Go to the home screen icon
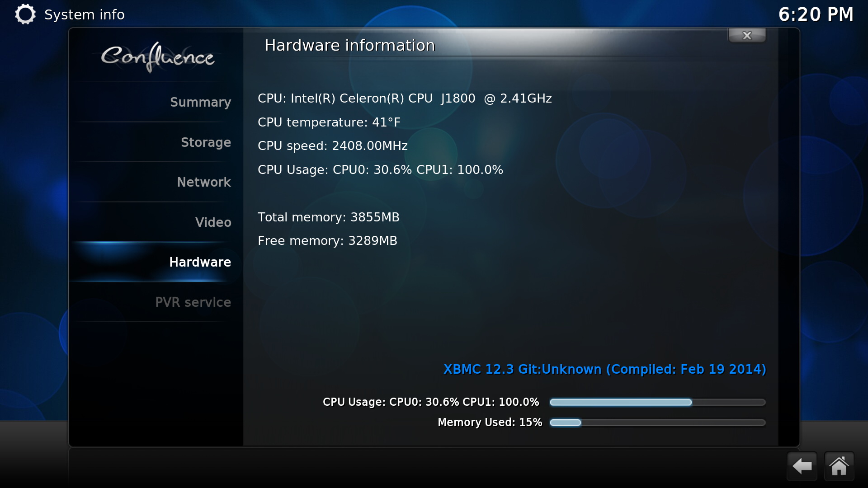Image resolution: width=868 pixels, height=488 pixels. (839, 466)
